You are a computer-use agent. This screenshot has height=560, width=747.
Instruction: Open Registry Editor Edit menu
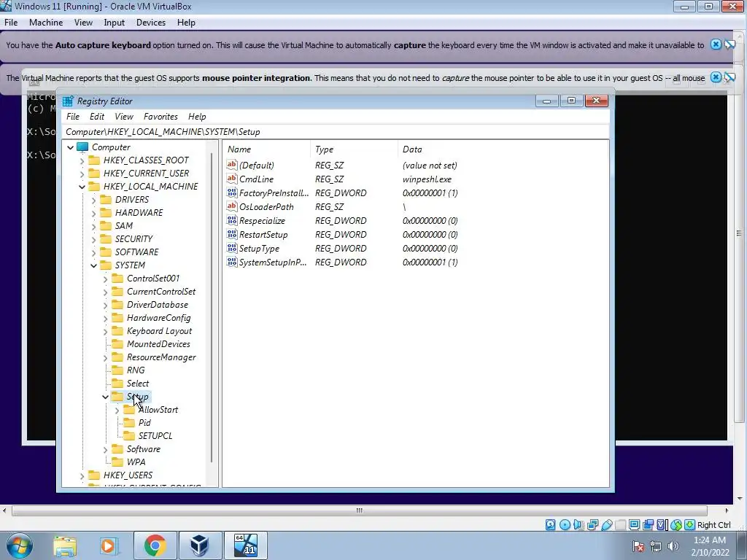pyautogui.click(x=97, y=116)
